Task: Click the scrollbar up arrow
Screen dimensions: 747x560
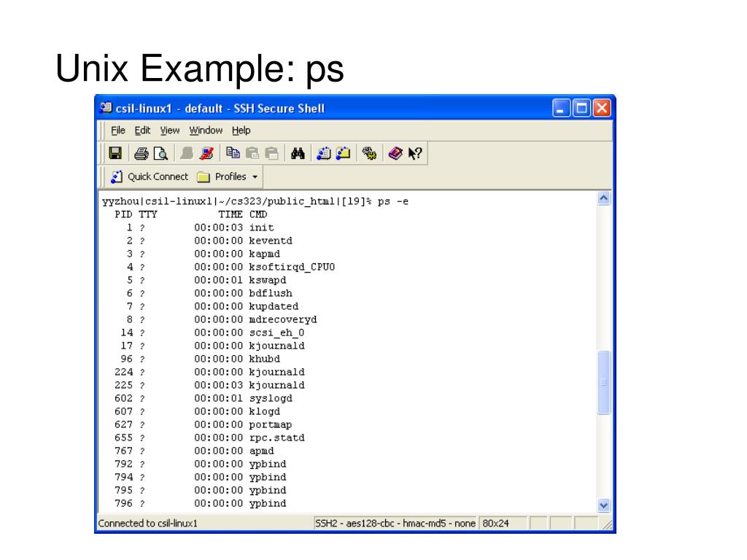Action: (x=603, y=198)
